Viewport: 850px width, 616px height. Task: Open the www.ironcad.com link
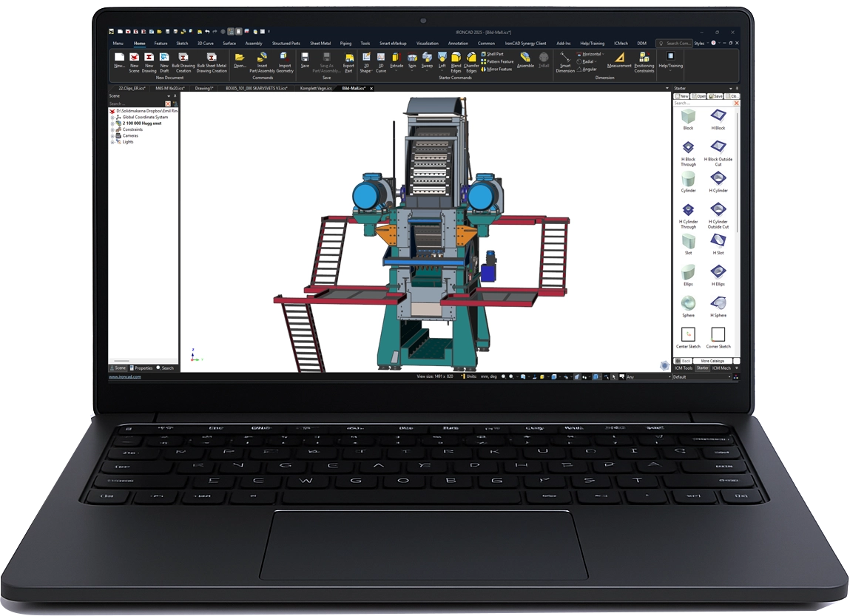pos(125,376)
